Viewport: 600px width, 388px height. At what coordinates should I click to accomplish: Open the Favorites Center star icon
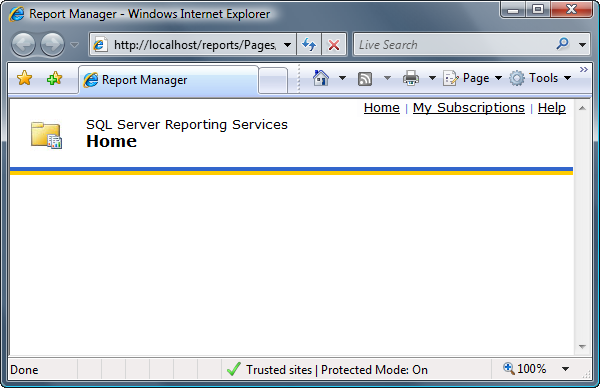tap(24, 78)
